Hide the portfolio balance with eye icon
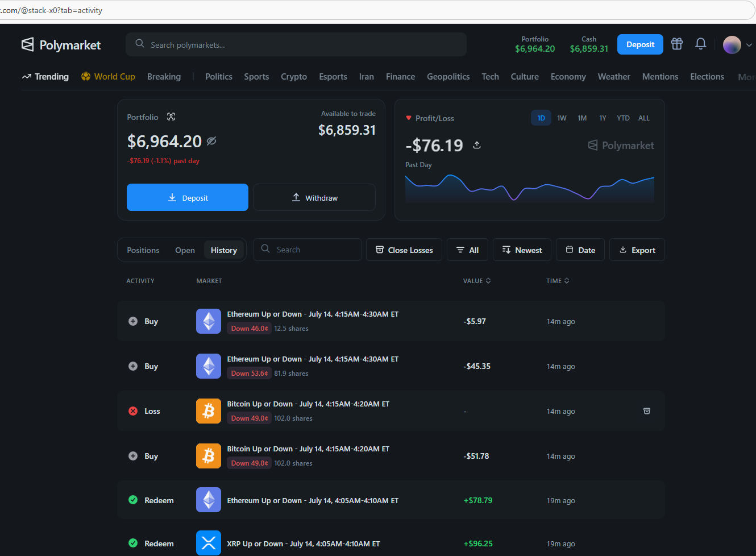 point(211,141)
